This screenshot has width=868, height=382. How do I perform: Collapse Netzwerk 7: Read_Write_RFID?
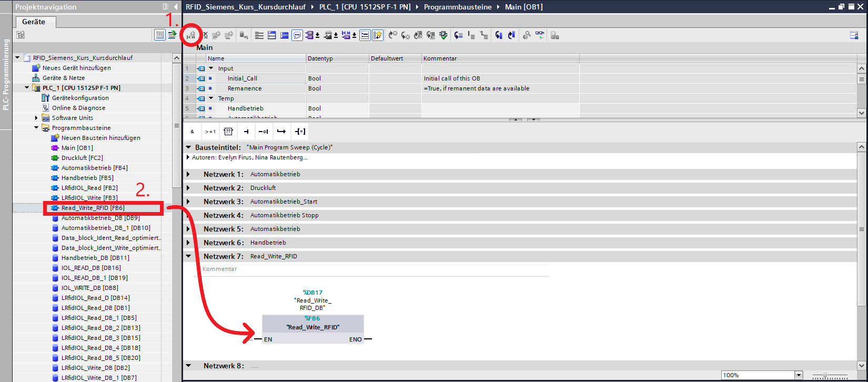click(189, 256)
